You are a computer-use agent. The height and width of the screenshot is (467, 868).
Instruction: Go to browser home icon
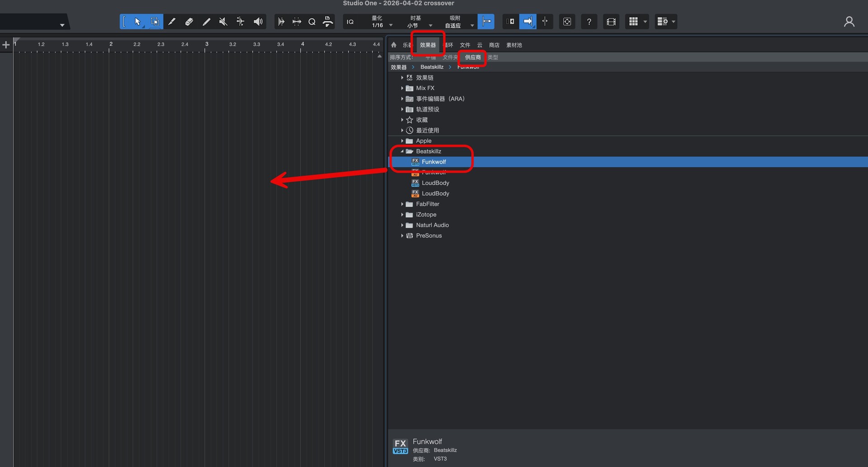(x=394, y=45)
